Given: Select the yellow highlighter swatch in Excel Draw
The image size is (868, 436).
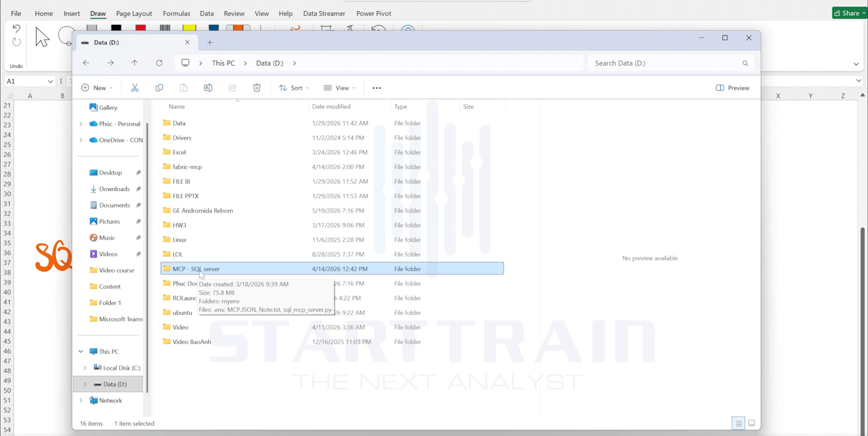Looking at the screenshot, I should (x=190, y=28).
